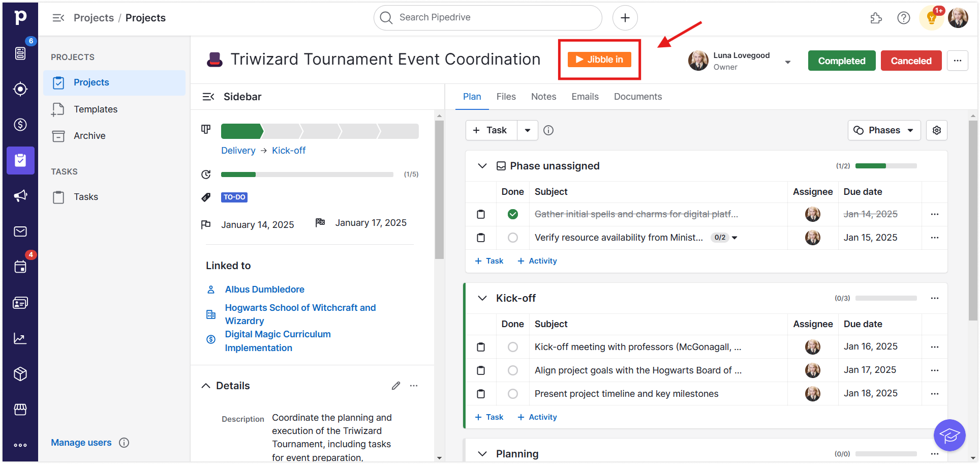Click the quick add plus button

coord(625,18)
